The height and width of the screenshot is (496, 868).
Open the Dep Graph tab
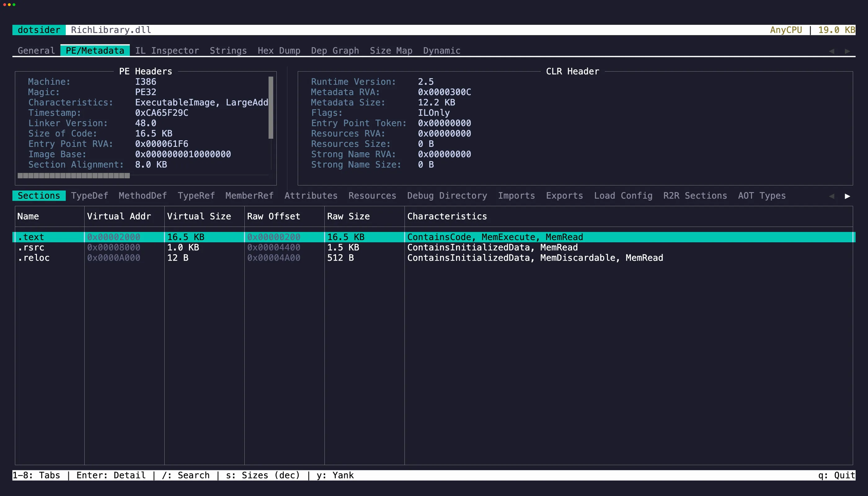335,51
